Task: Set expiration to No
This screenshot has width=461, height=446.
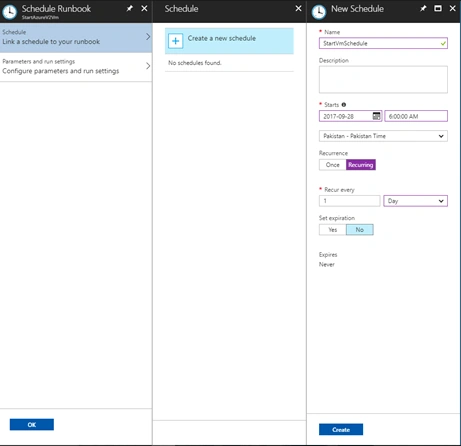Action: [x=360, y=230]
